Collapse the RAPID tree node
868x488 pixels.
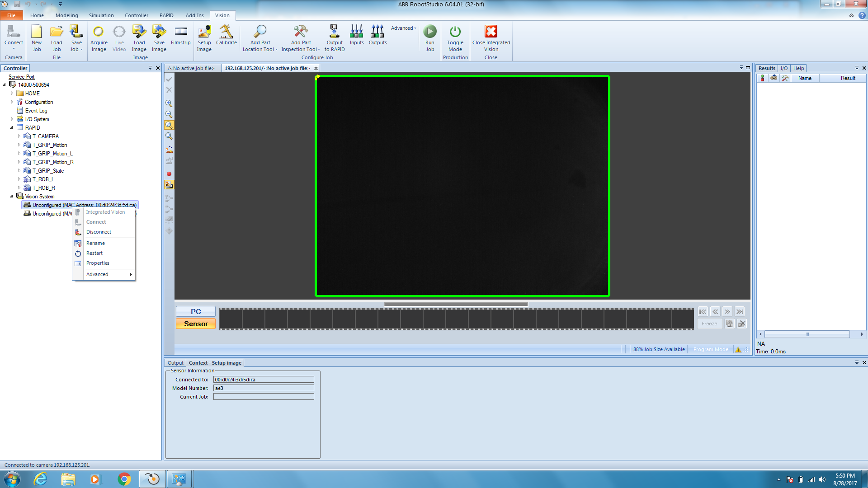12,128
